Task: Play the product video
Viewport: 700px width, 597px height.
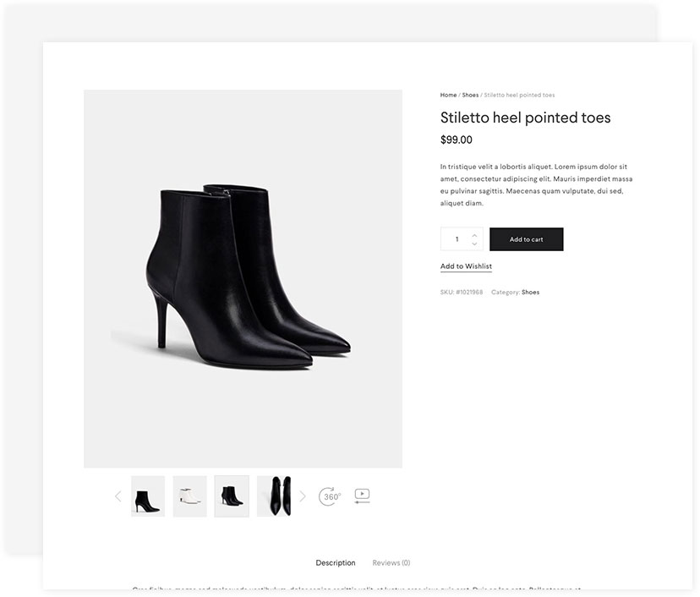Action: point(362,496)
